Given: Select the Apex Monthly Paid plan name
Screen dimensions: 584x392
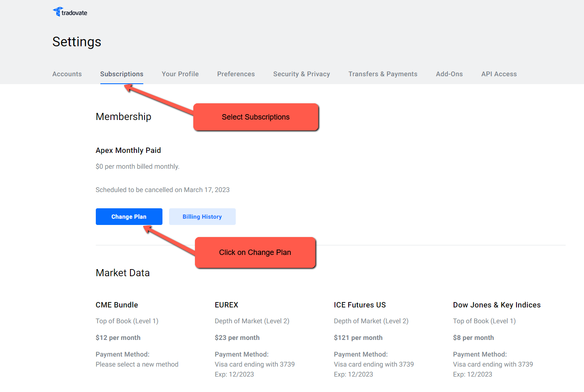Looking at the screenshot, I should click(x=128, y=150).
